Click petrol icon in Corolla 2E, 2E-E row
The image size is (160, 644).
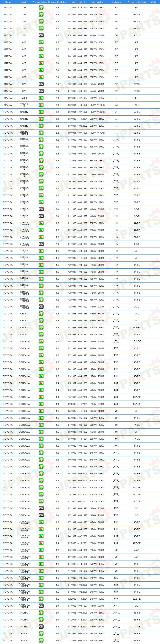tap(41, 341)
